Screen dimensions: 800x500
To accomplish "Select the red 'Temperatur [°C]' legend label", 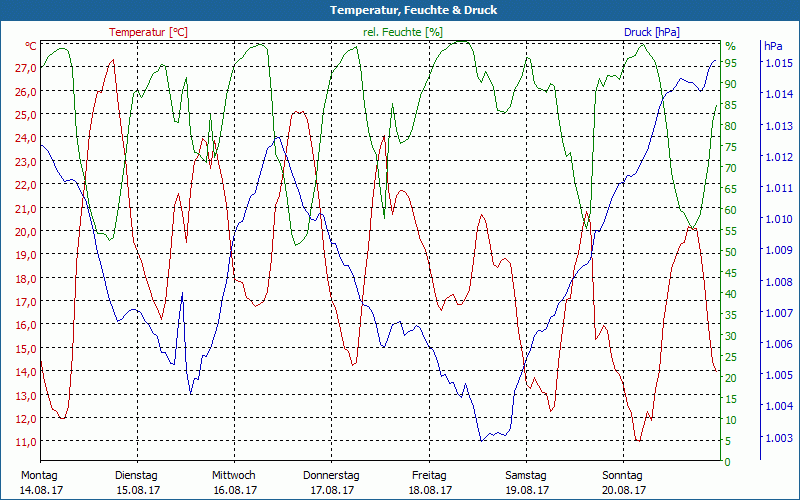I will (x=148, y=32).
